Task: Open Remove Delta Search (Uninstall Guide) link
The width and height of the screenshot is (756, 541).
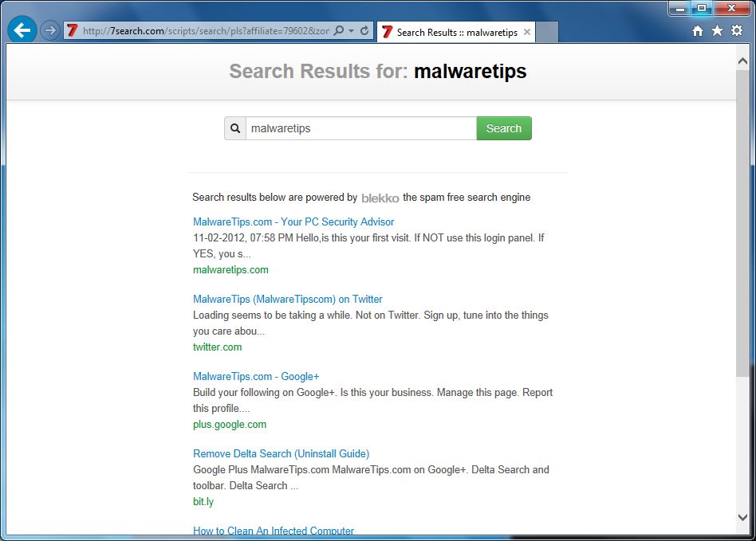Action: coord(281,454)
